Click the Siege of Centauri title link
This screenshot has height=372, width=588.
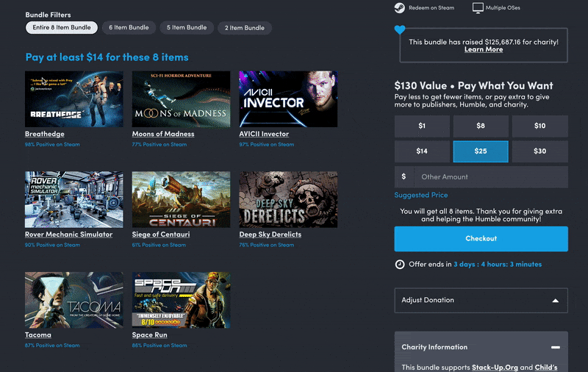point(161,235)
